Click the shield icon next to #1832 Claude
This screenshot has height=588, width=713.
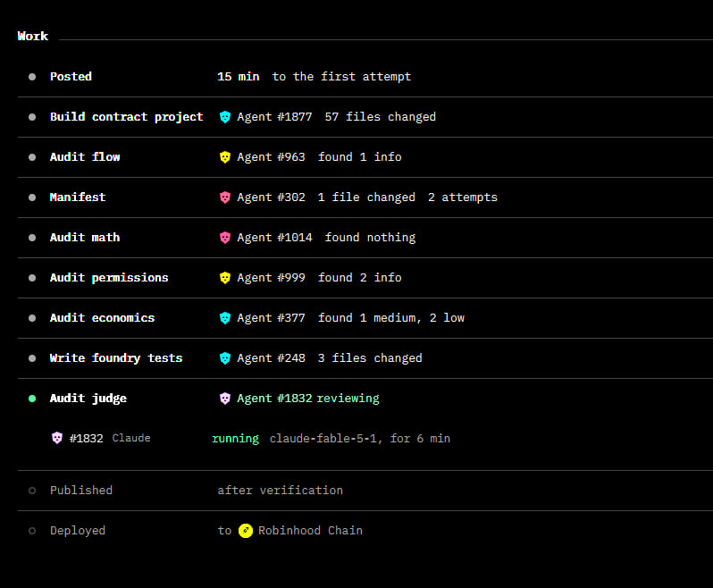coord(57,438)
